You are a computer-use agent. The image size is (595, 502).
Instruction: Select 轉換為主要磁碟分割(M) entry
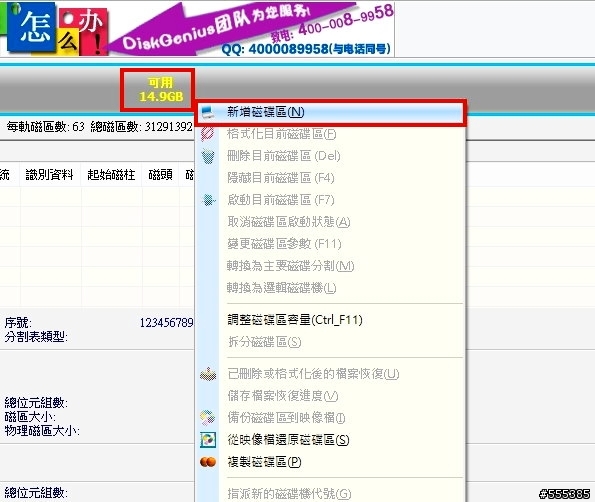290,266
